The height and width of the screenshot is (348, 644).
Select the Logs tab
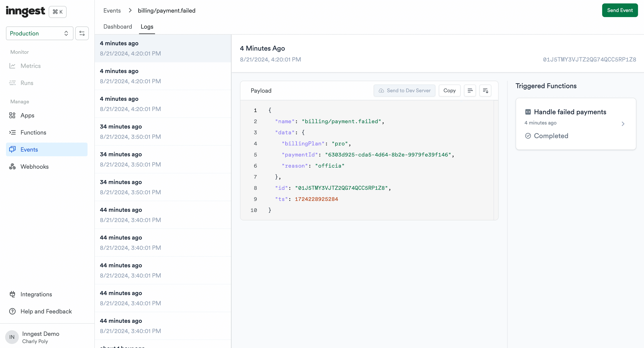147,26
